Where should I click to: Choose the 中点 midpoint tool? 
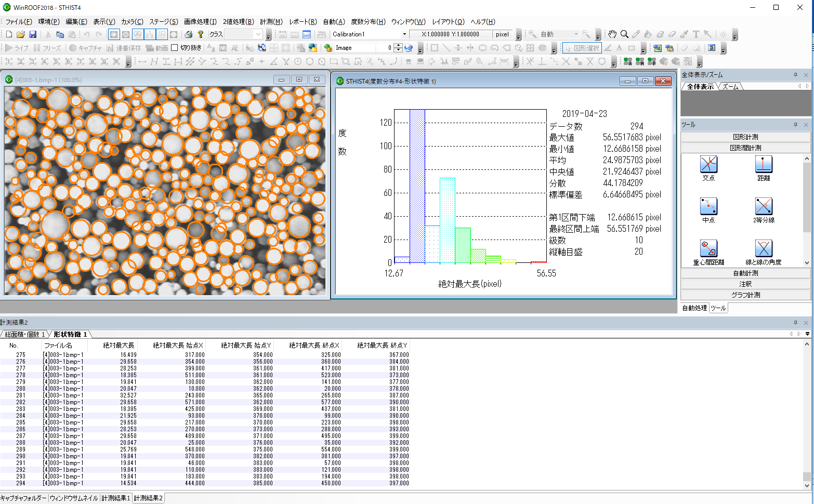[x=708, y=210]
